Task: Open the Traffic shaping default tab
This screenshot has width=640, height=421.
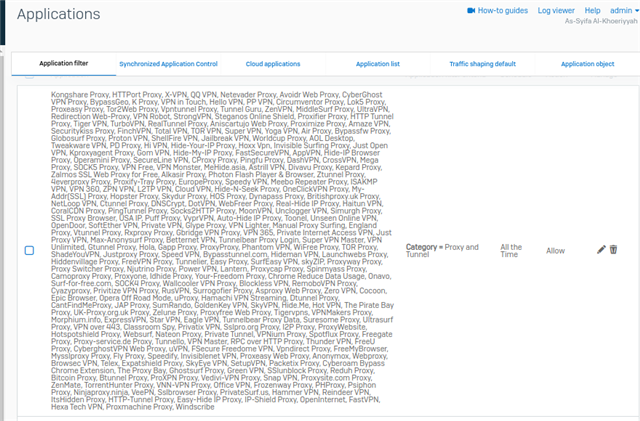Action: 482,64
